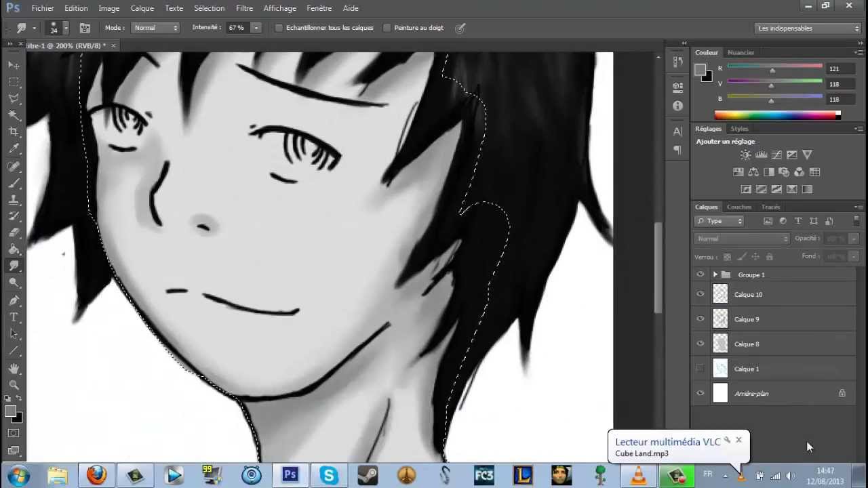Screen dimensions: 868x488
Task: Filter layers by type layers icon
Action: [x=798, y=221]
